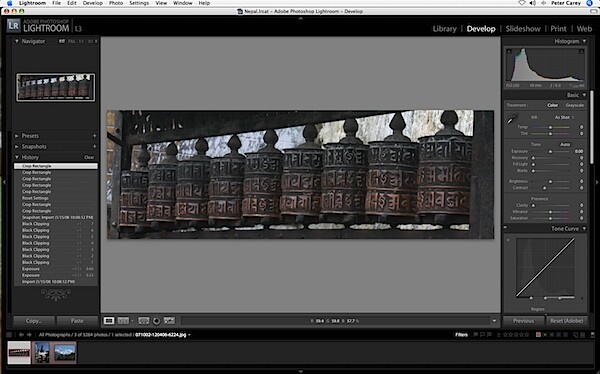
Task: Go back using filmstrip left arrow
Action: (21, 335)
